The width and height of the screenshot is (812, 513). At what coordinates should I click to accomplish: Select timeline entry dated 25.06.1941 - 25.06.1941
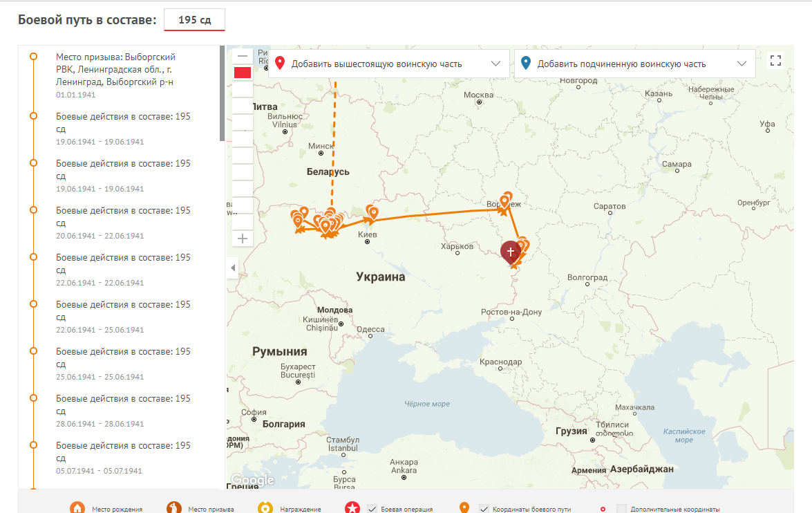point(122,364)
